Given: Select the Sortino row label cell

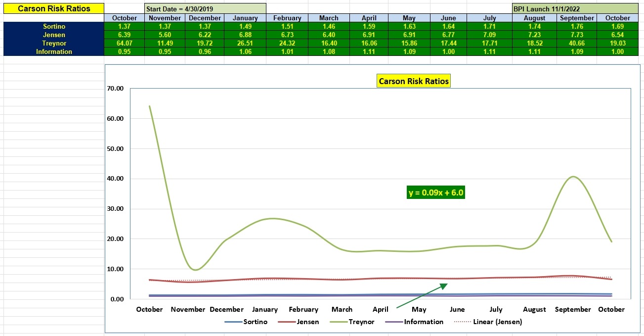Looking at the screenshot, I should tap(54, 26).
